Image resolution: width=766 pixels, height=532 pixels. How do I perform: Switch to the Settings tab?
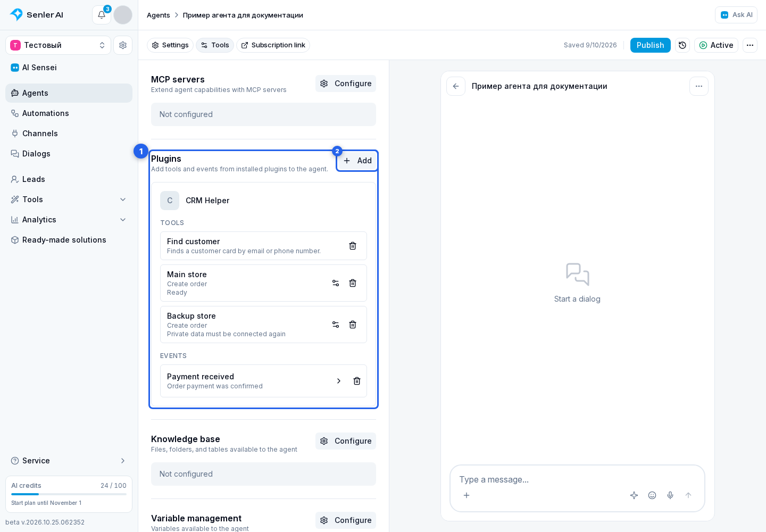(170, 45)
